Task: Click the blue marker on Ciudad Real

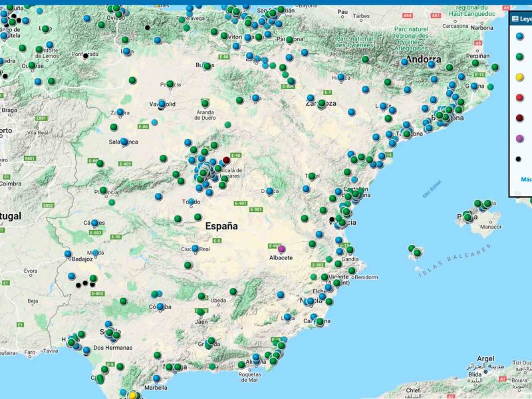Action: coord(195,249)
